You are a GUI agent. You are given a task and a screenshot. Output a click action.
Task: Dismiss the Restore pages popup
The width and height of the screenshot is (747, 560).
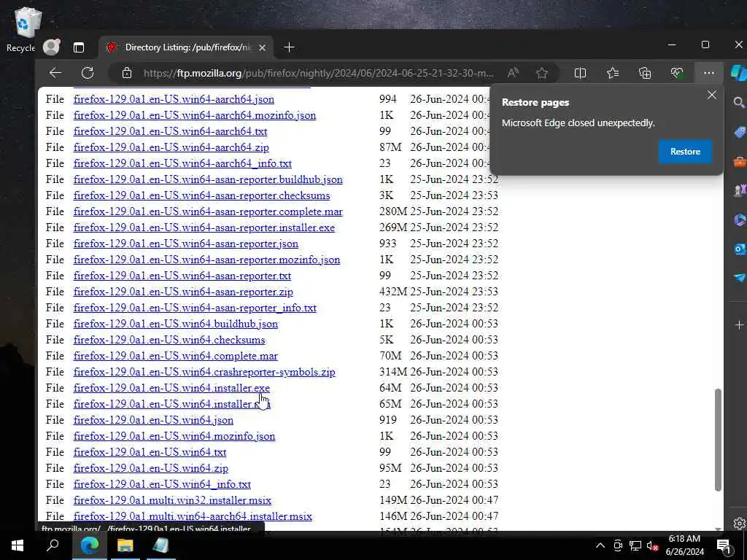pos(712,95)
